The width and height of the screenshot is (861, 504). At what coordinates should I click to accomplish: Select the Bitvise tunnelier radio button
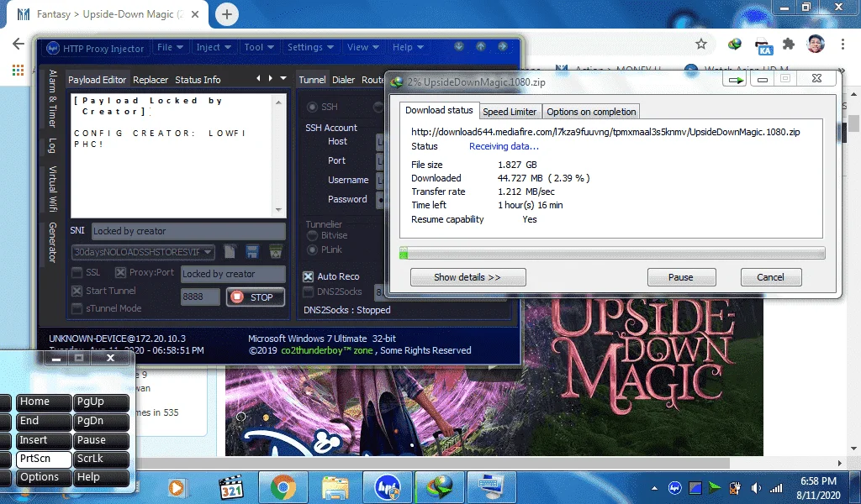(312, 235)
